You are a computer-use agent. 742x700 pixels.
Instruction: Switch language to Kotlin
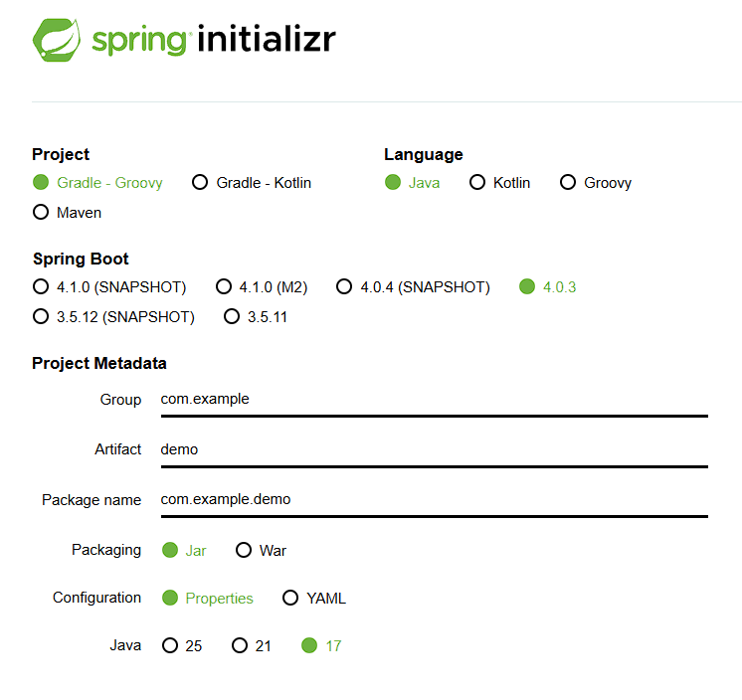(477, 183)
